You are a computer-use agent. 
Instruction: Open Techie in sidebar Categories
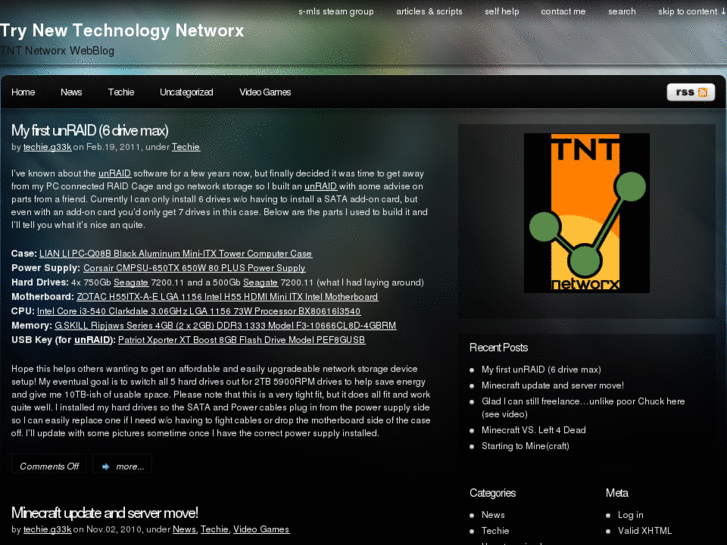tap(495, 531)
